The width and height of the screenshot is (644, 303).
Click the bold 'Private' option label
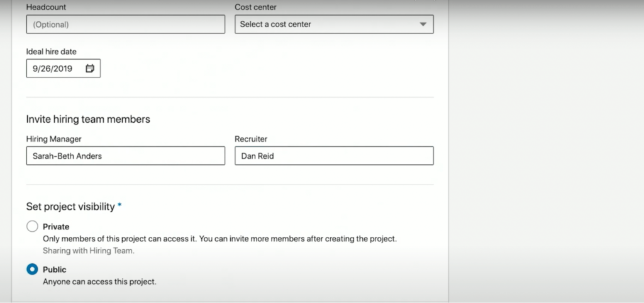56,227
